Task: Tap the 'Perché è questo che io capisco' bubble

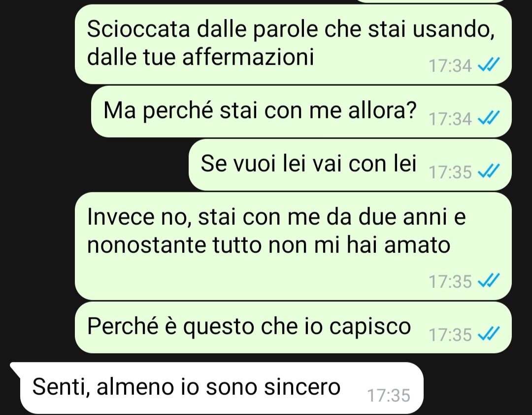Action: pyautogui.click(x=293, y=327)
